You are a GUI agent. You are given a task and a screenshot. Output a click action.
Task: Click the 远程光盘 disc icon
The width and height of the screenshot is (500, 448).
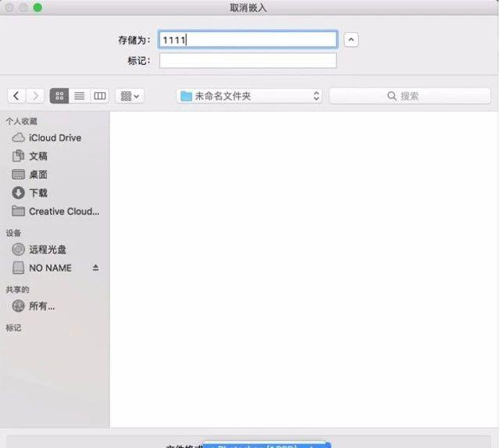click(18, 249)
